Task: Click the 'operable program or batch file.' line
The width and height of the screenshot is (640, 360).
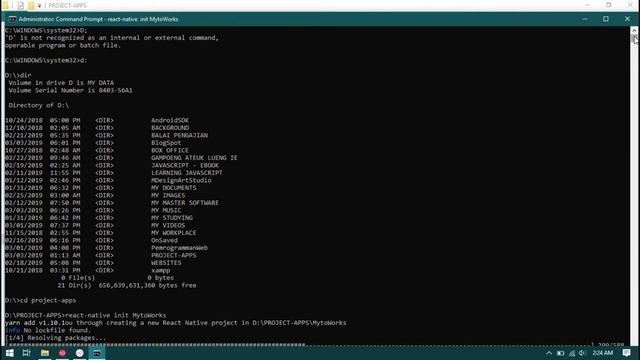Action: [63, 45]
